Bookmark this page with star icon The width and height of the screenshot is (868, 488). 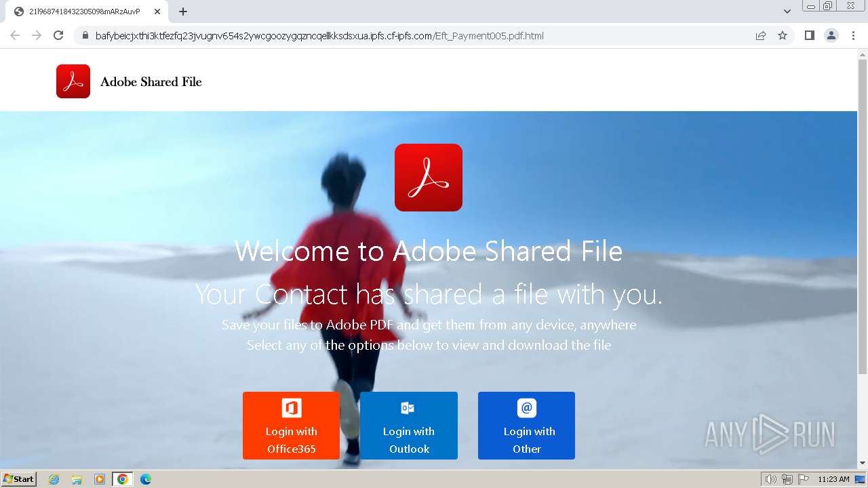pos(783,35)
